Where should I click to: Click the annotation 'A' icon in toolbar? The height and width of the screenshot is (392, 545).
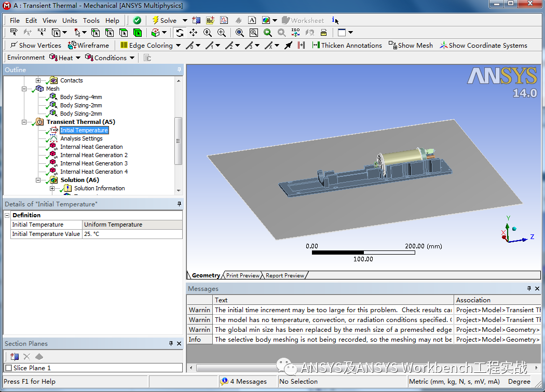pos(252,21)
